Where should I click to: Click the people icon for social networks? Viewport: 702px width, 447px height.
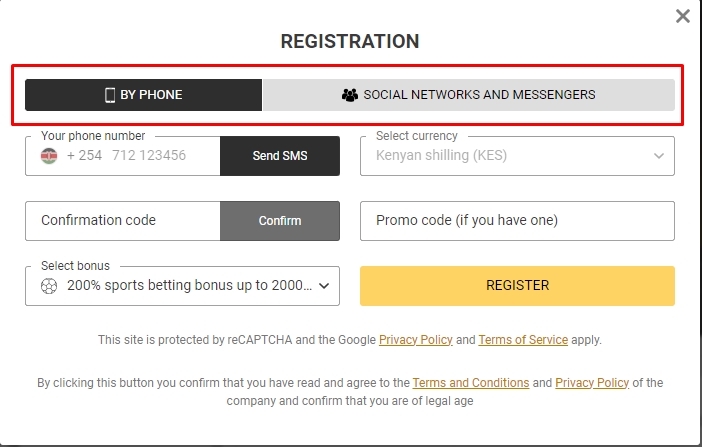point(350,95)
